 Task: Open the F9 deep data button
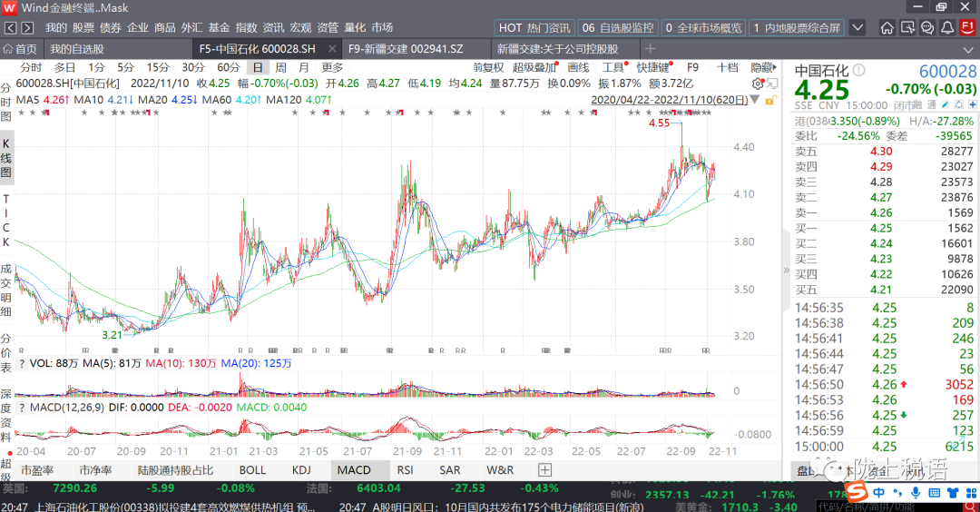pyautogui.click(x=693, y=67)
